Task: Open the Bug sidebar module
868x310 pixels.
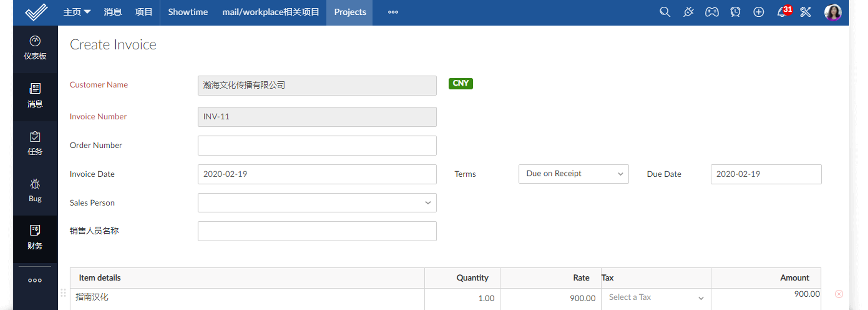Action: [x=35, y=191]
